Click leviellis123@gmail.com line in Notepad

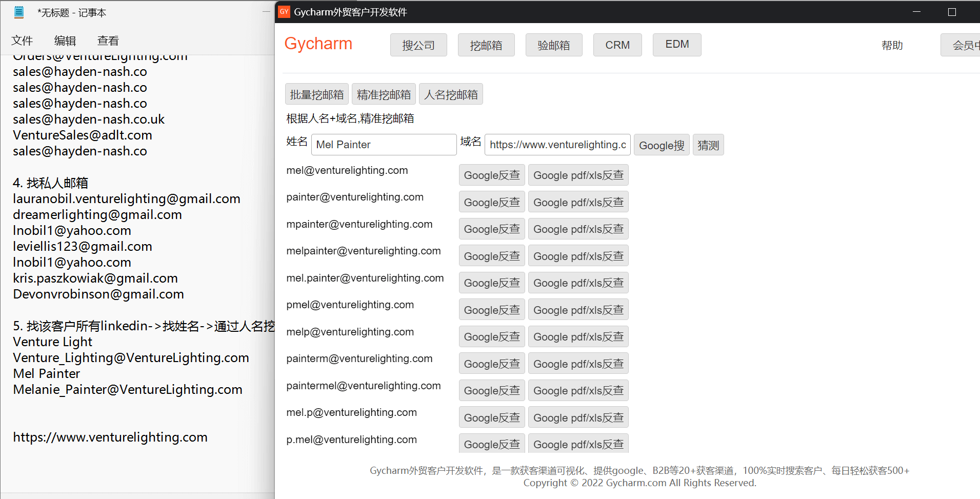click(x=83, y=246)
